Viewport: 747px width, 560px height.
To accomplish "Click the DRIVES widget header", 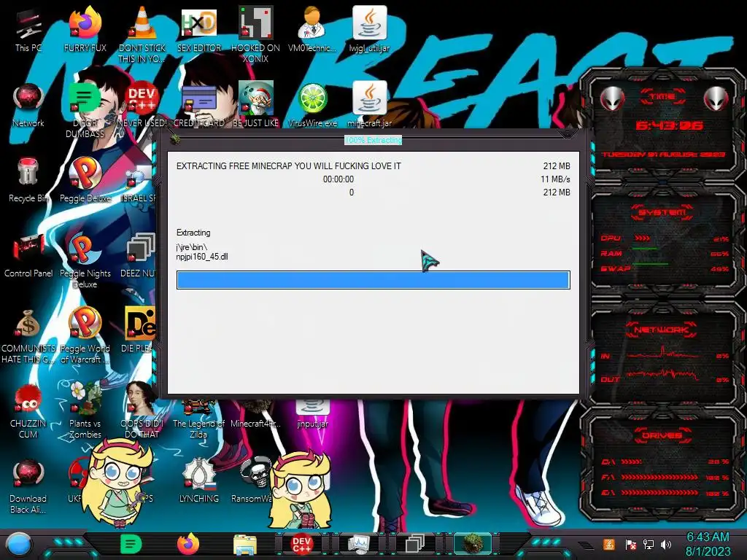I will 662,435.
